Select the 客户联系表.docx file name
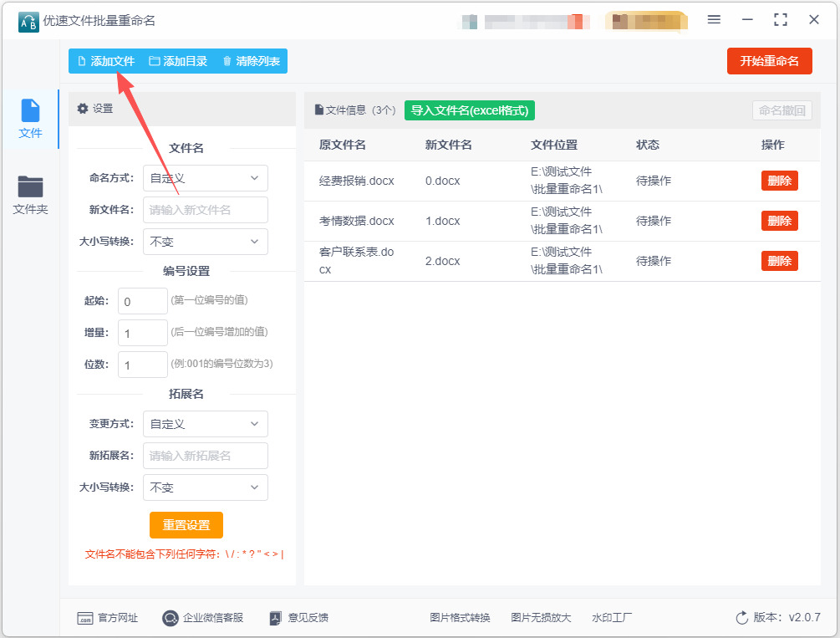 point(356,261)
